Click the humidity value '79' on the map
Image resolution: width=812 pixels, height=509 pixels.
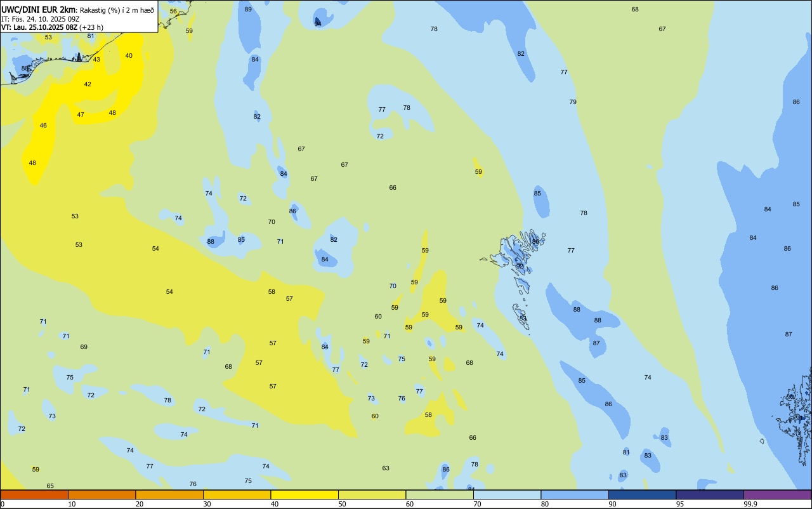pyautogui.click(x=573, y=102)
